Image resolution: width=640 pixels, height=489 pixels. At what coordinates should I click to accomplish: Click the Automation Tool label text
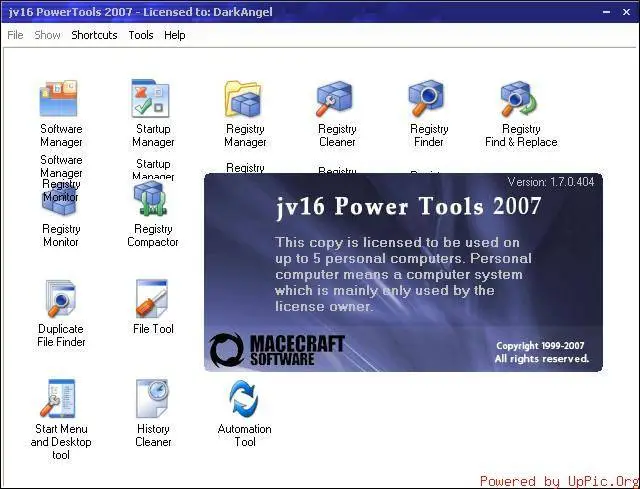pos(244,435)
